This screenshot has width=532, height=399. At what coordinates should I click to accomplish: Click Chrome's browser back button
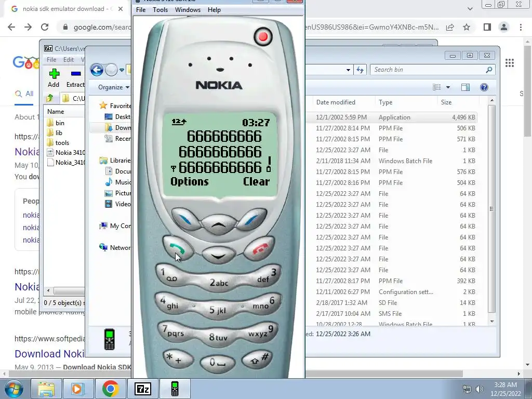click(11, 27)
